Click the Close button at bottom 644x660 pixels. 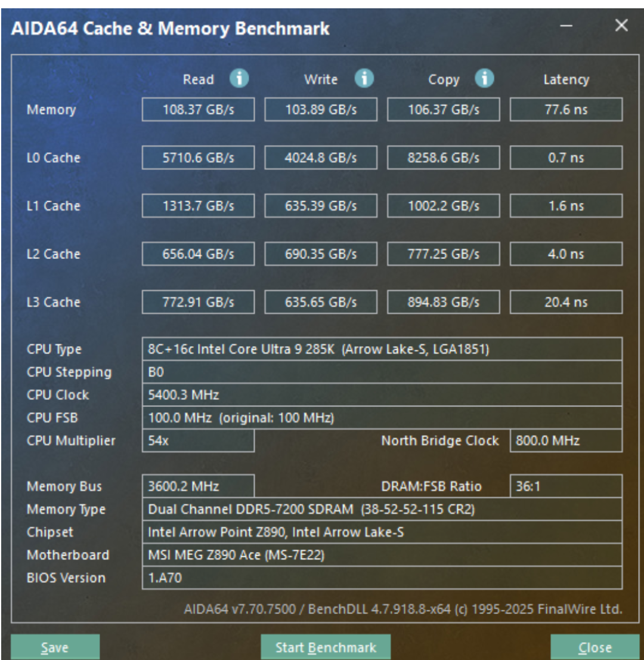tap(595, 647)
